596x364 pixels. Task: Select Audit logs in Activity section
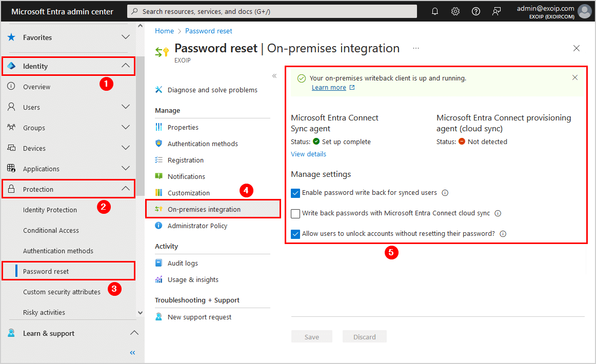183,263
